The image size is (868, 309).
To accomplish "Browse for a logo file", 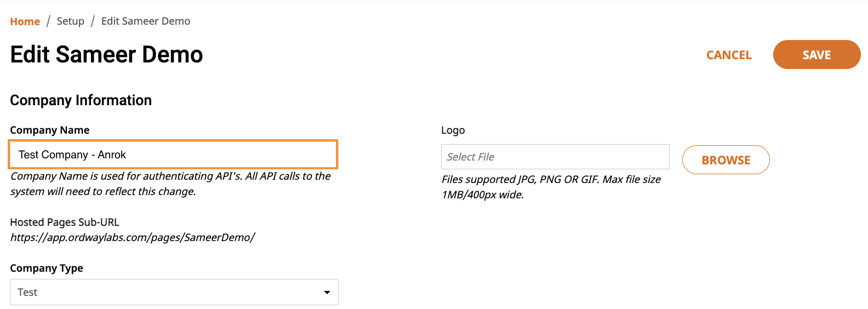I will [x=726, y=160].
